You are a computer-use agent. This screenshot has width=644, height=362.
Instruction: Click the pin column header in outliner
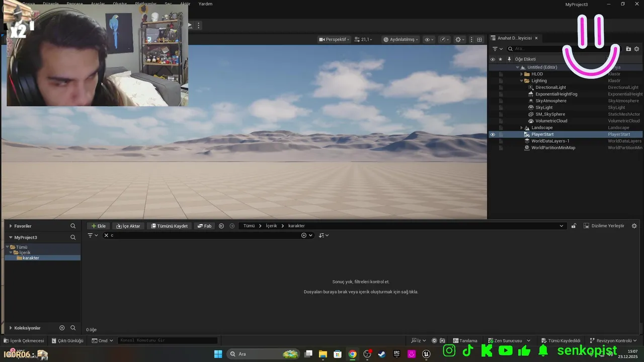[509, 59]
